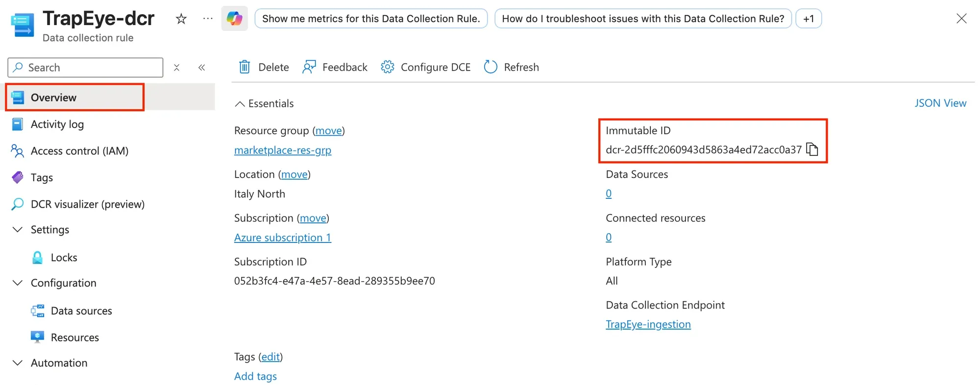Open the more options ellipsis menu
This screenshot has height=385, width=980.
[208, 19]
